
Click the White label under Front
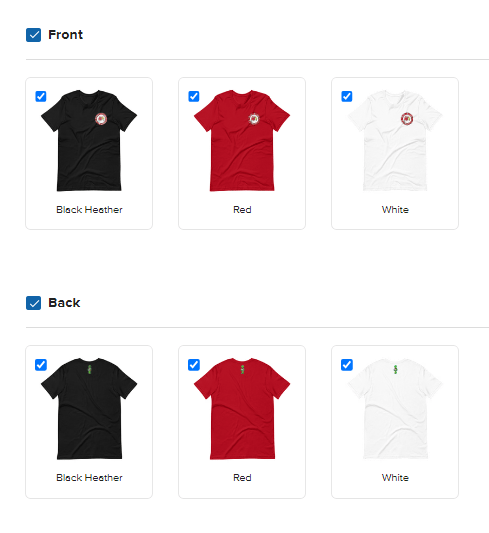click(395, 210)
